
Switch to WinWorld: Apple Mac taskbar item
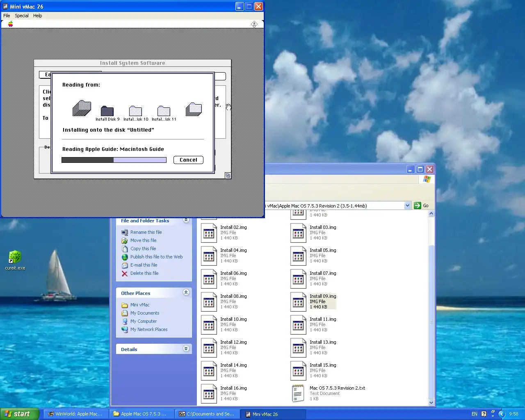76,414
